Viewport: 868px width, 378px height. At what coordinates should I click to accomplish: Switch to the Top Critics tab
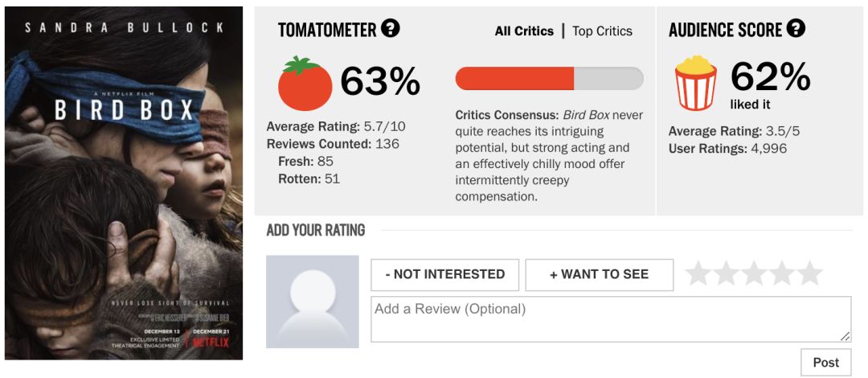602,31
